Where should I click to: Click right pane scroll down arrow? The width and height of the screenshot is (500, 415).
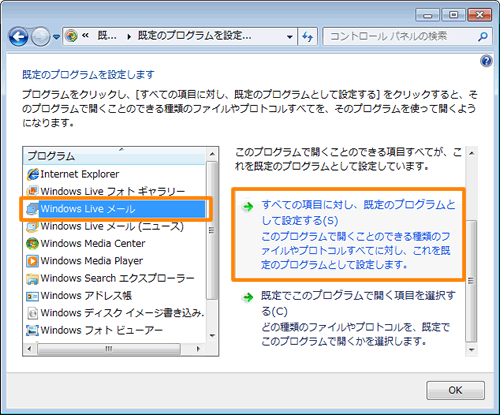(x=471, y=350)
